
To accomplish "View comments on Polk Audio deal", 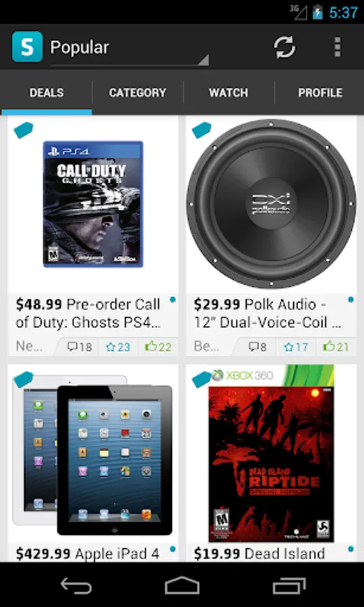I will point(257,347).
